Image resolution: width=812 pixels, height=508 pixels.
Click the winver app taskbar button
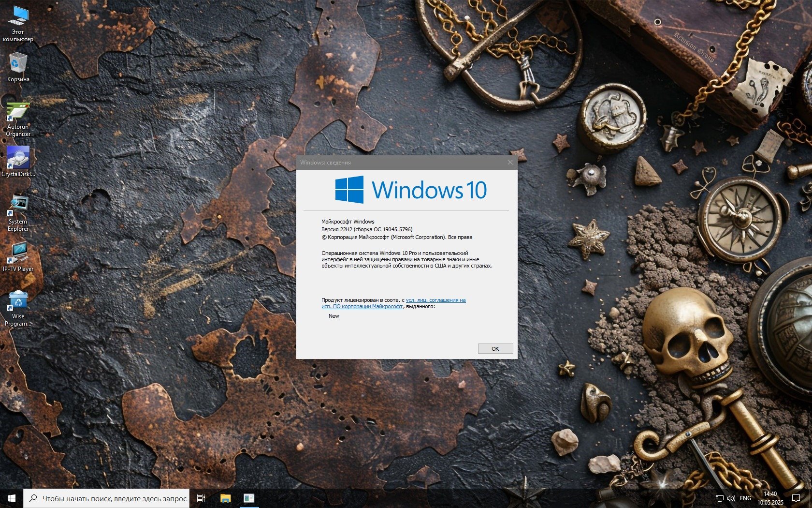point(249,498)
